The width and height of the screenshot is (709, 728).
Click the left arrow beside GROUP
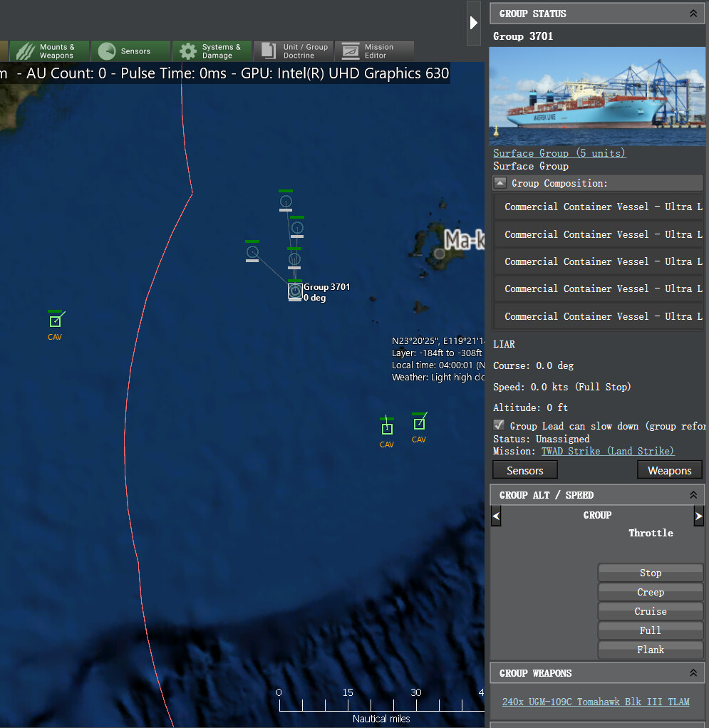click(496, 516)
